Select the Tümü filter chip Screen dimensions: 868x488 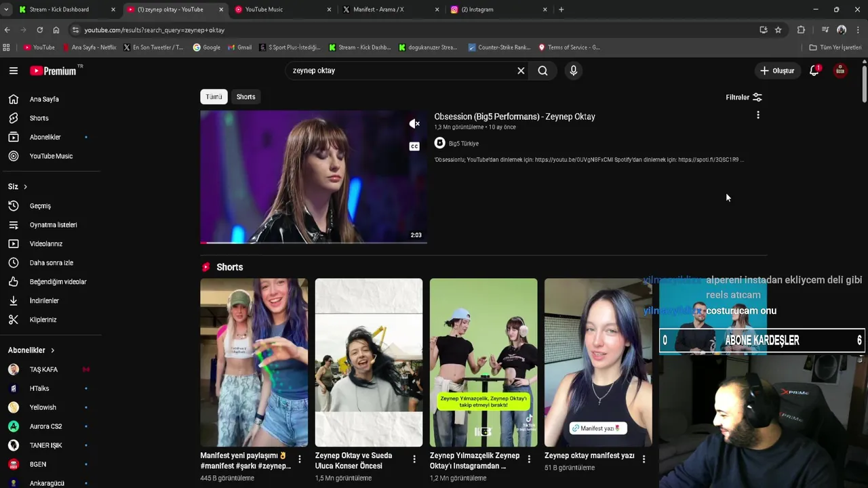pos(214,97)
